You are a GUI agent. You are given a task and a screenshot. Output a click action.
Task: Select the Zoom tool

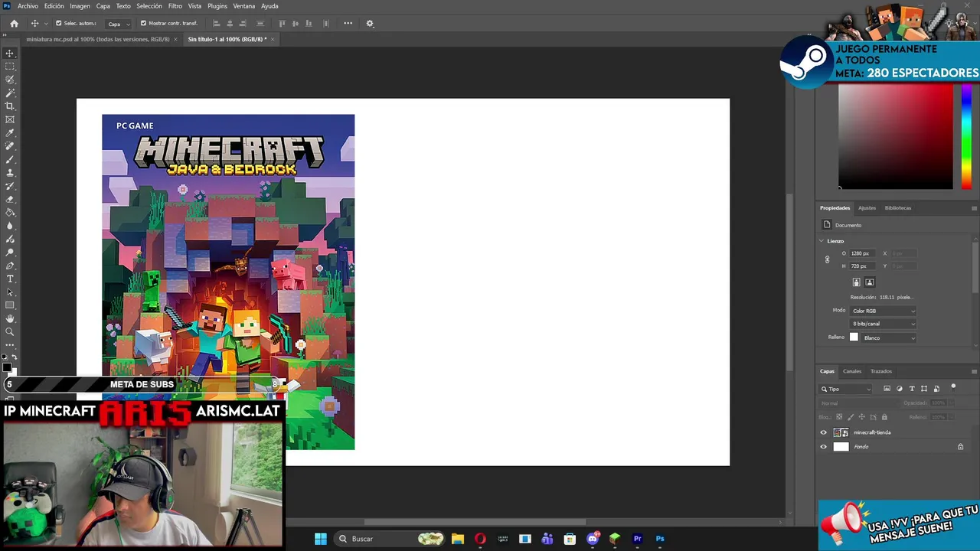[x=10, y=331]
